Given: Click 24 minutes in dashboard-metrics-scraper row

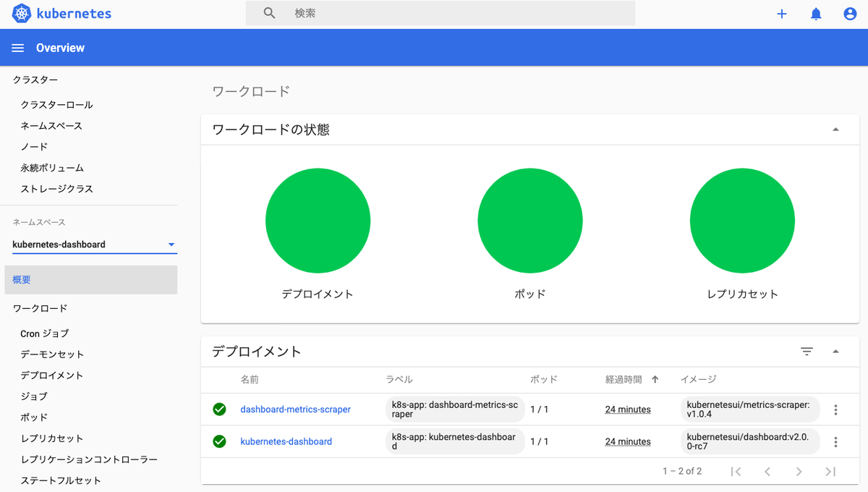Looking at the screenshot, I should 628,410.
